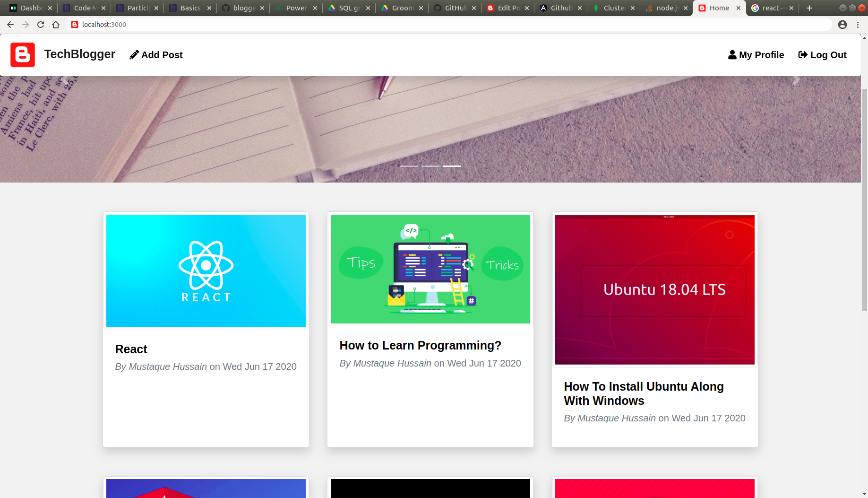
Task: Open the React logo thumbnail
Action: [x=206, y=271]
